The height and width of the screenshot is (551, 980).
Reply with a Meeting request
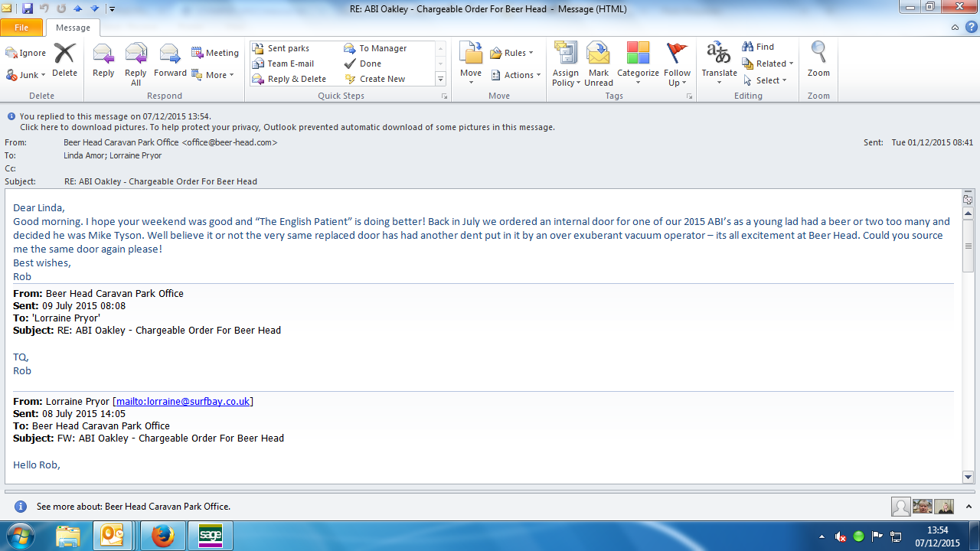tap(215, 53)
